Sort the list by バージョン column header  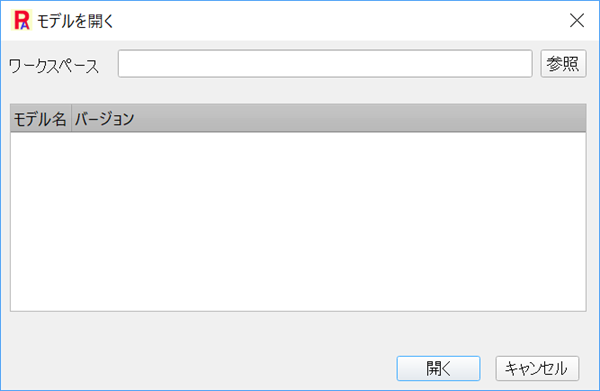(104, 119)
